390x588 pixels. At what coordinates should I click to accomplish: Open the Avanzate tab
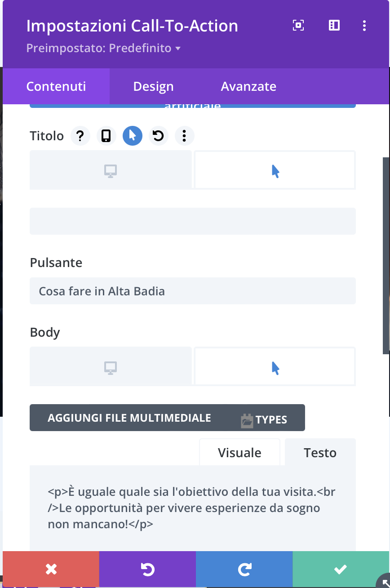click(248, 86)
